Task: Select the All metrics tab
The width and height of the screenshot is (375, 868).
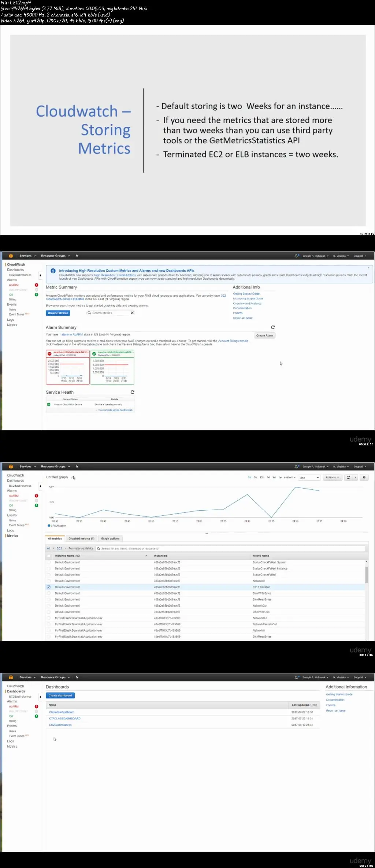Action: click(x=55, y=538)
